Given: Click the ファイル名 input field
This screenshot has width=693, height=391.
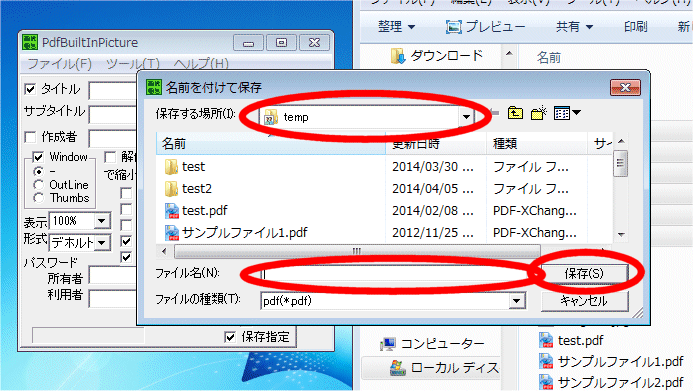Looking at the screenshot, I should click(394, 273).
